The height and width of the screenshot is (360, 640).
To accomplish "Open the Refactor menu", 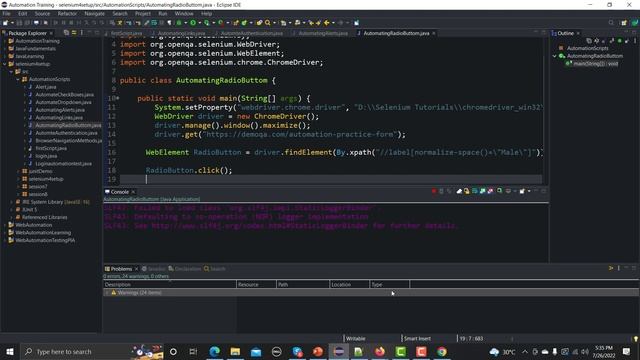I will 67,13.
